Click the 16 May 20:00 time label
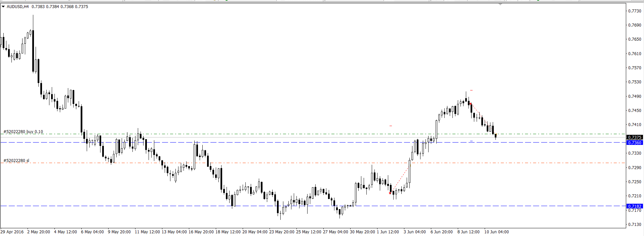 (201, 232)
